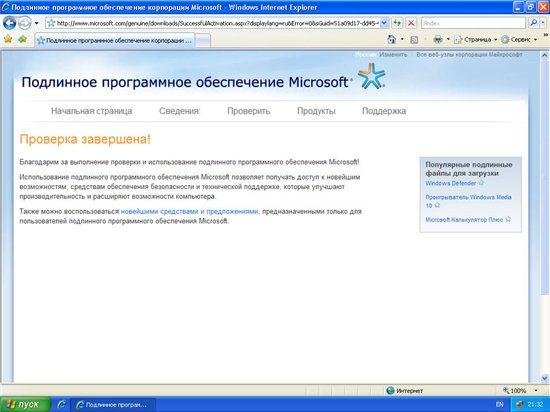Click the Yandex search box
550x412 pixels.
coord(473,23)
